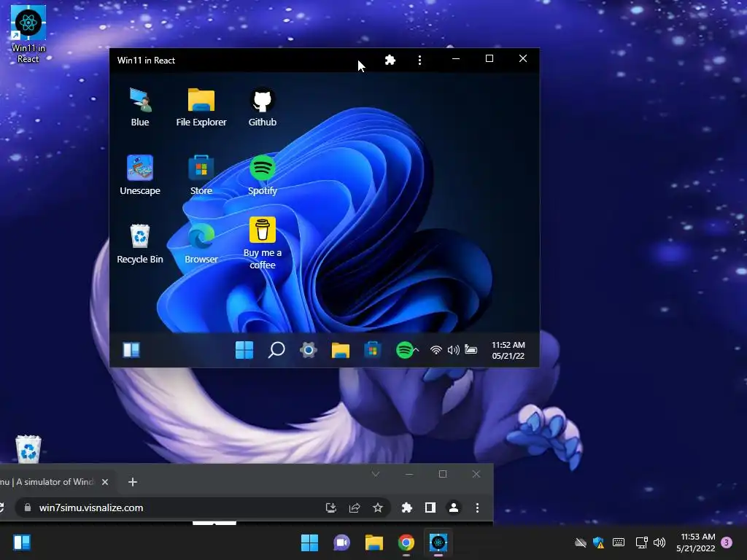Open Teams Chat on the taskbar
The width and height of the screenshot is (747, 560).
pyautogui.click(x=341, y=542)
